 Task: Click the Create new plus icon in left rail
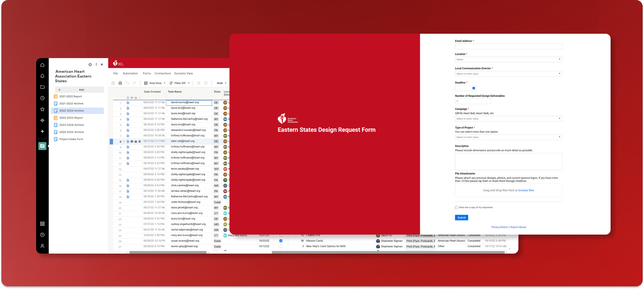[x=42, y=131]
